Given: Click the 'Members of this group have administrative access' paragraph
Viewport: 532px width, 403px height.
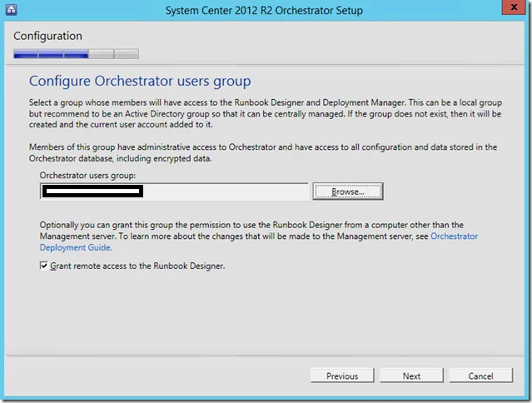Looking at the screenshot, I should pos(263,152).
